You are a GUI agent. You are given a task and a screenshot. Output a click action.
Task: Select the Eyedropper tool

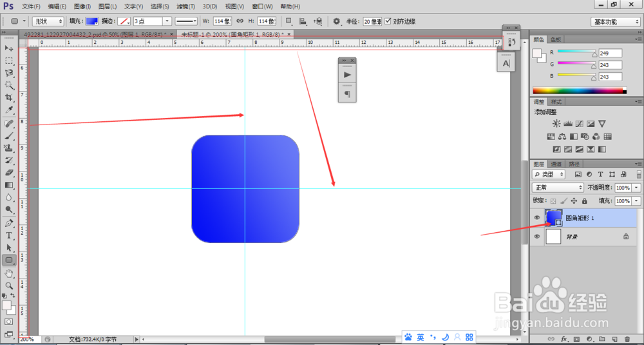tap(8, 110)
